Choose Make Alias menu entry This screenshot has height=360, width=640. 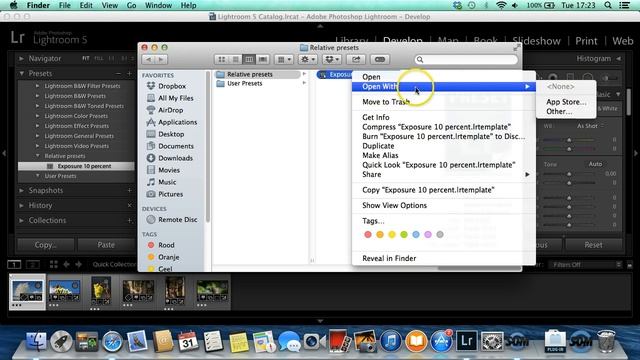coord(444,156)
